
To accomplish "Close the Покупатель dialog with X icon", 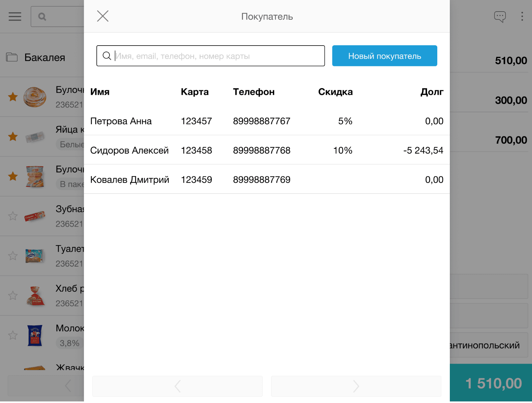I will click(x=103, y=16).
